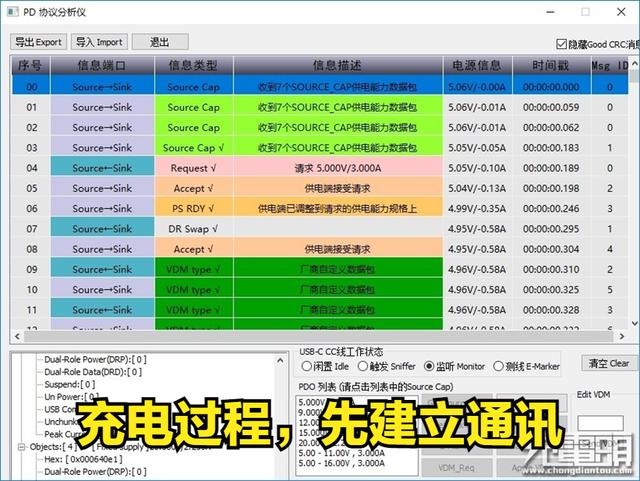Click the PD 协议分析仪 app icon in title bar

(13, 11)
